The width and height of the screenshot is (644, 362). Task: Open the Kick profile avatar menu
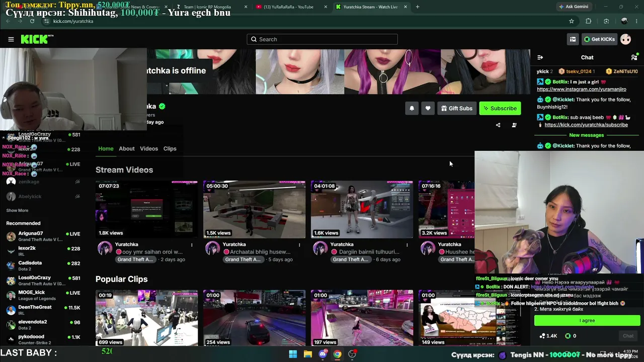pyautogui.click(x=625, y=39)
